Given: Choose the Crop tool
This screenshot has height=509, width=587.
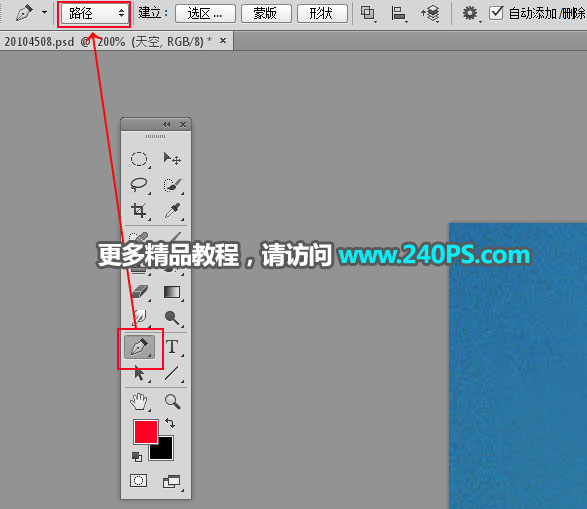Looking at the screenshot, I should [x=139, y=211].
